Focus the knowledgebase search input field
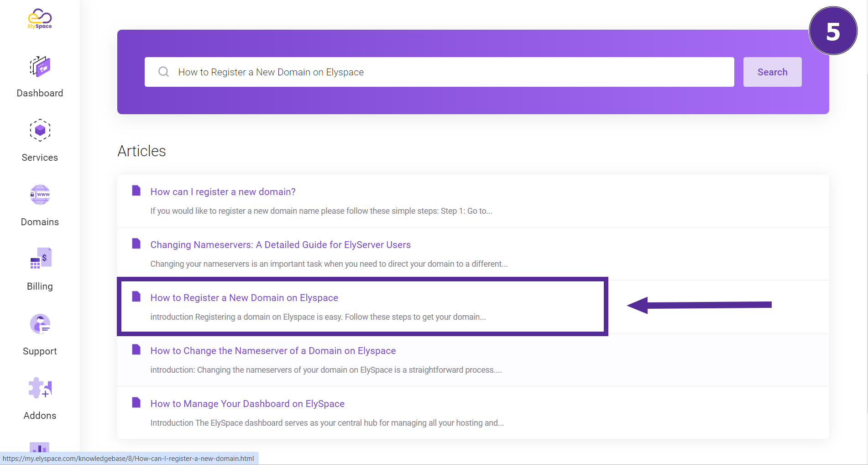The height and width of the screenshot is (465, 868). coord(439,72)
